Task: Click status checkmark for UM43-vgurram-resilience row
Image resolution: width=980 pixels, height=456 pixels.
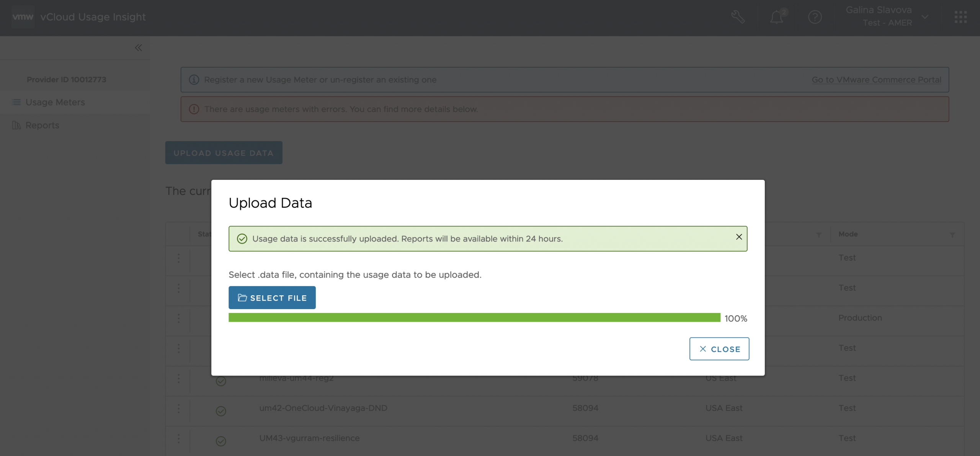Action: coord(221,441)
